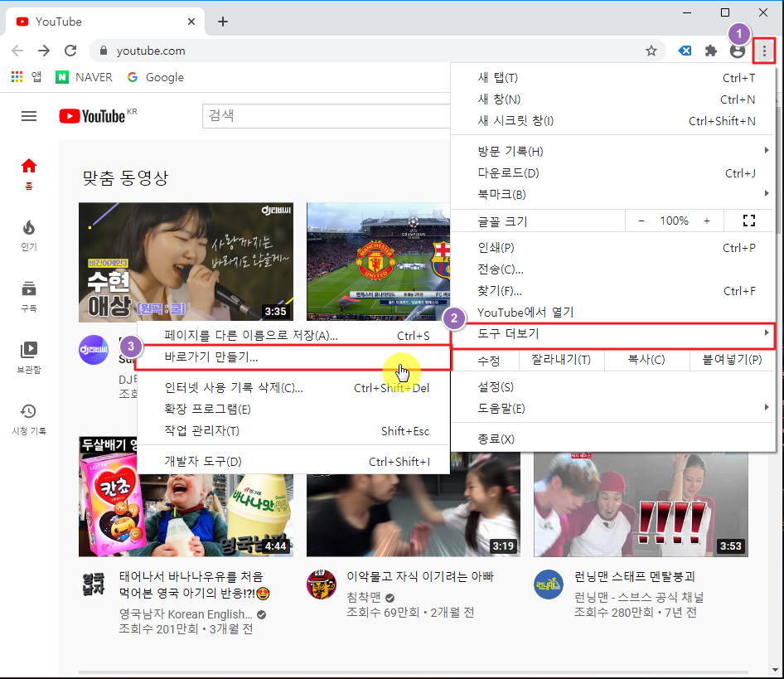Open channel link 침착맨
Screen dimensions: 784x679
pos(364,597)
